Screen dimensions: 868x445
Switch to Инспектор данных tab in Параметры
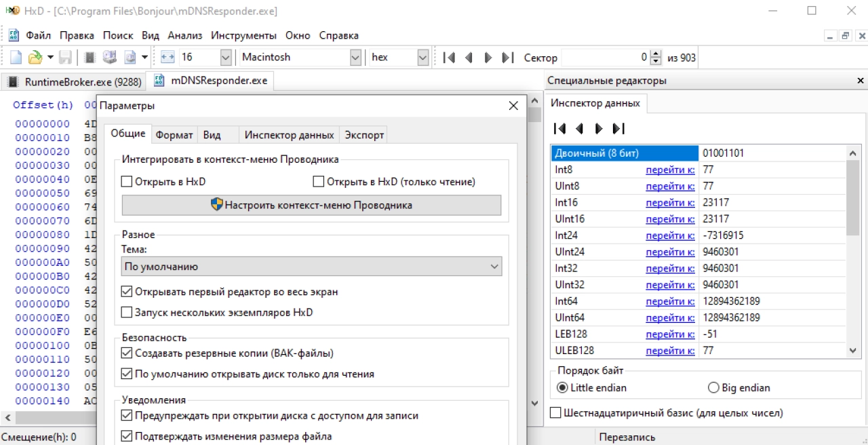click(x=290, y=135)
